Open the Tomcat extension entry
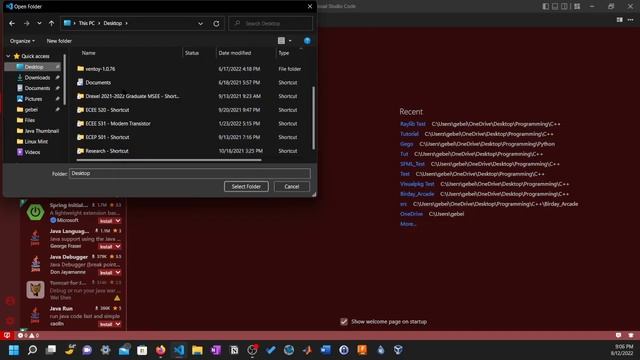The width and height of the screenshot is (640, 360). tap(73, 290)
